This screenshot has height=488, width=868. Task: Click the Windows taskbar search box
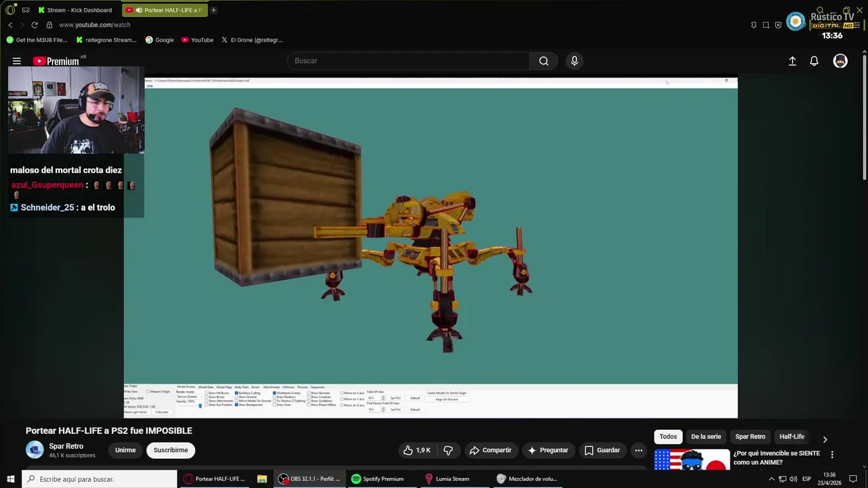(100, 479)
